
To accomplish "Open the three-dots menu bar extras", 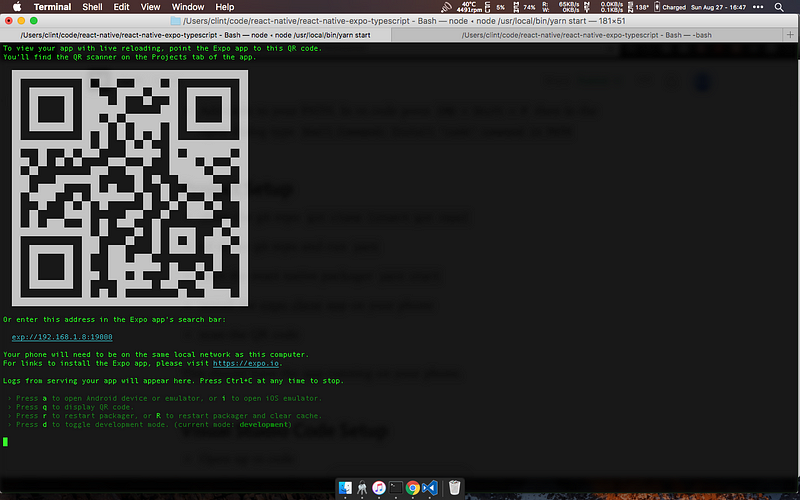I will click(758, 7).
